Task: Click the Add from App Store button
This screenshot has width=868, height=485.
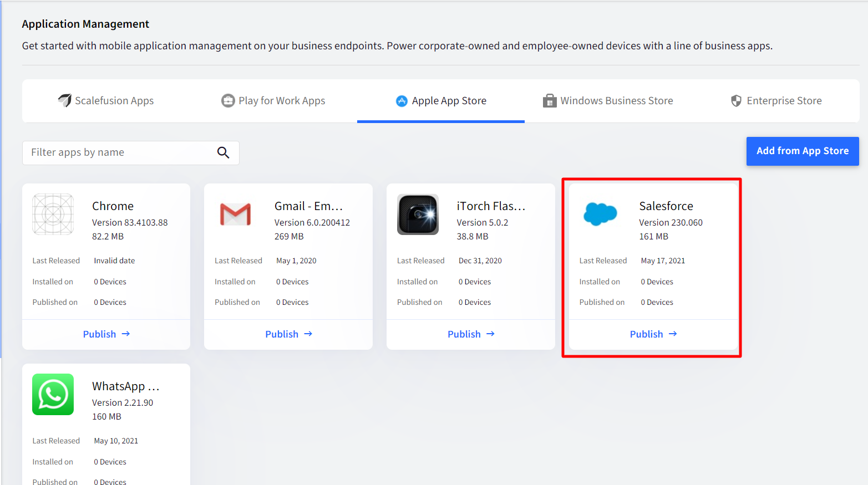Action: pos(803,151)
